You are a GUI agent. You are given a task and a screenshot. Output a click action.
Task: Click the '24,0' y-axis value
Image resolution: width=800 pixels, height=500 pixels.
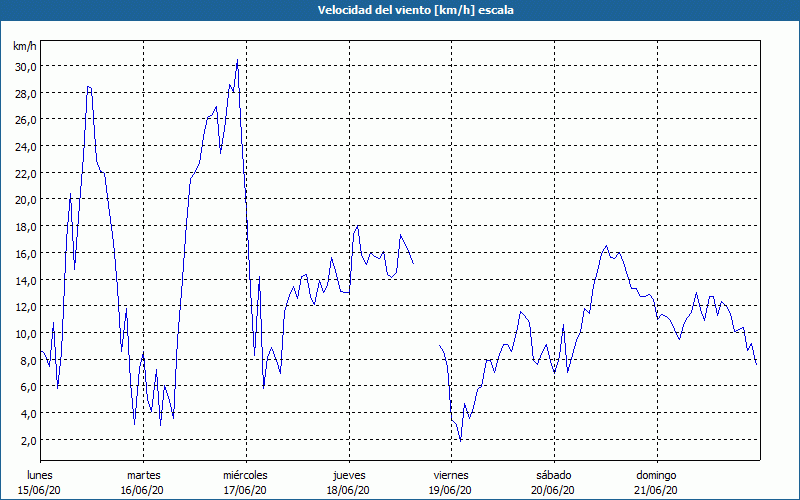click(25, 147)
